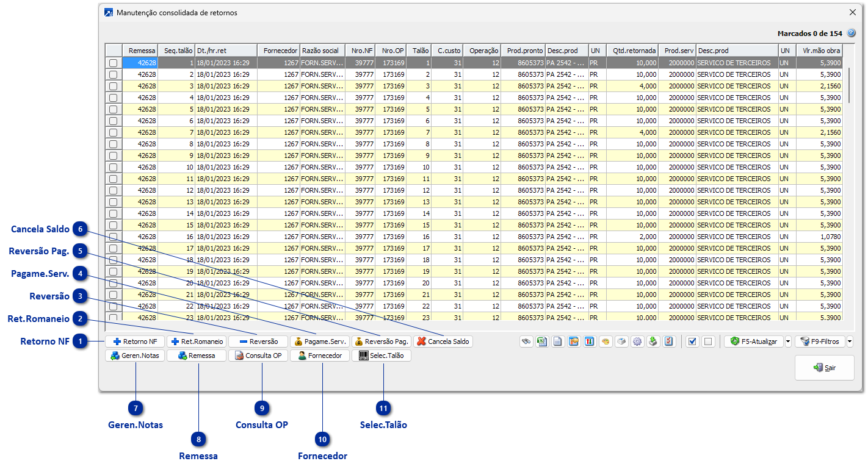This screenshot has width=868, height=472.
Task: Expand the F9-Filtros dropdown arrow
Action: (x=850, y=341)
